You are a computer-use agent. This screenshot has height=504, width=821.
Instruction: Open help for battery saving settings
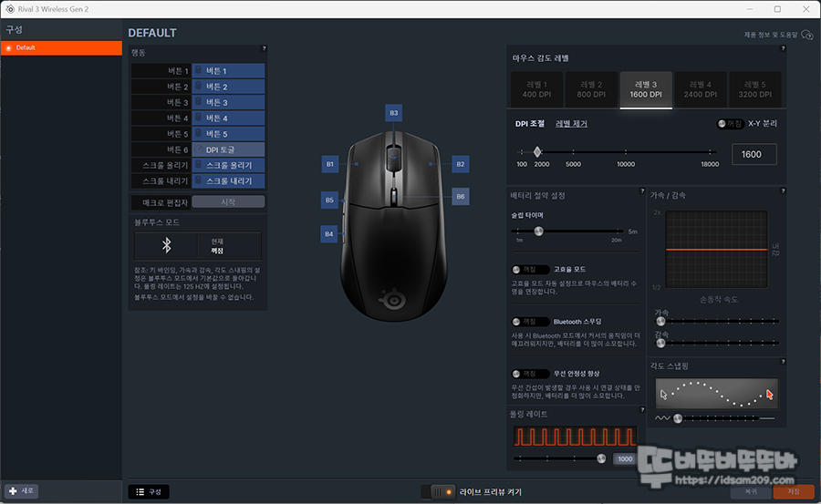pos(642,191)
